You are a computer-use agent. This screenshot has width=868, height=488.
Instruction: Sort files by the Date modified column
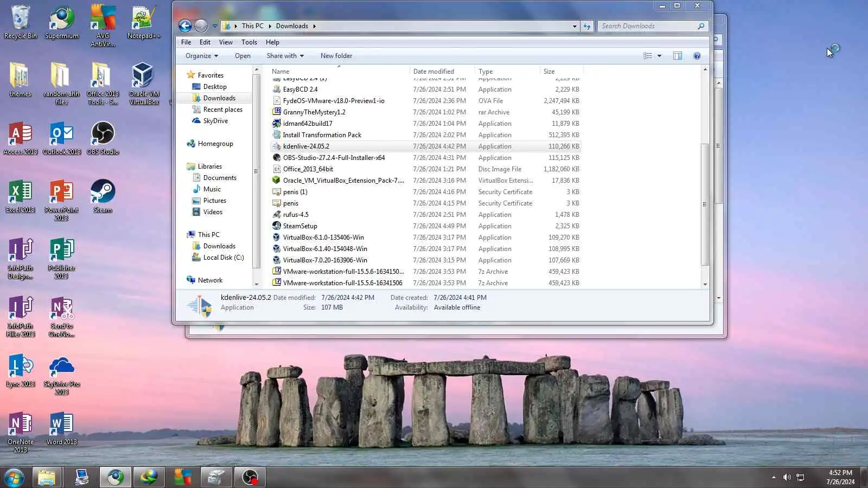pos(442,71)
